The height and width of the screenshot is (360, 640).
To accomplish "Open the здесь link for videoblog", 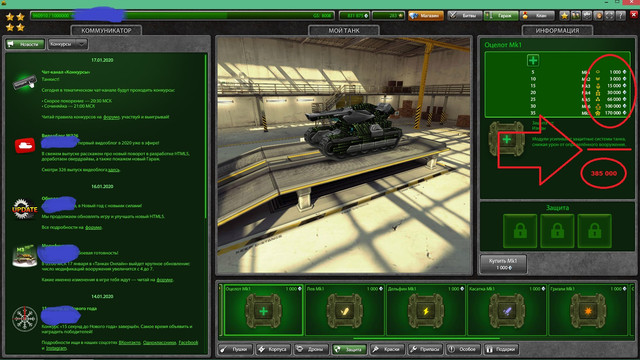I will (x=113, y=170).
